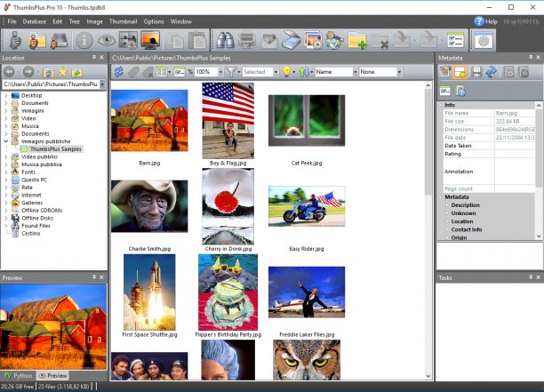Open the Name sort dropdown
Screen dimensions: 544x392
pyautogui.click(x=355, y=72)
